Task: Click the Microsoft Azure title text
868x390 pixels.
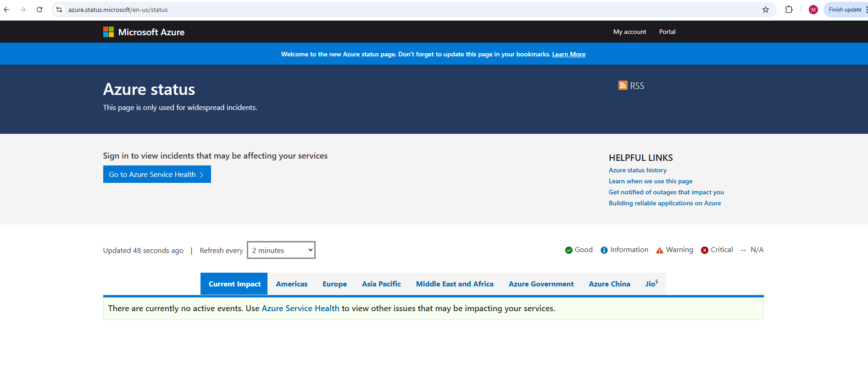Action: (x=151, y=32)
